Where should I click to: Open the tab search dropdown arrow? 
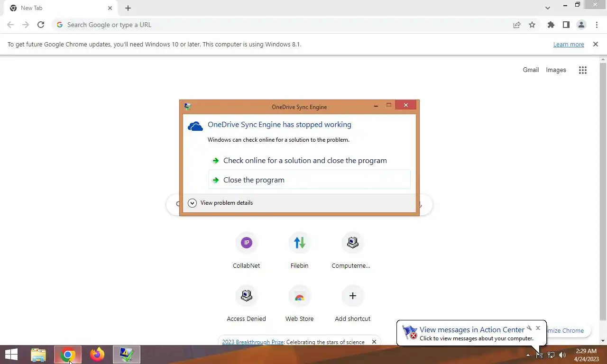[x=548, y=8]
